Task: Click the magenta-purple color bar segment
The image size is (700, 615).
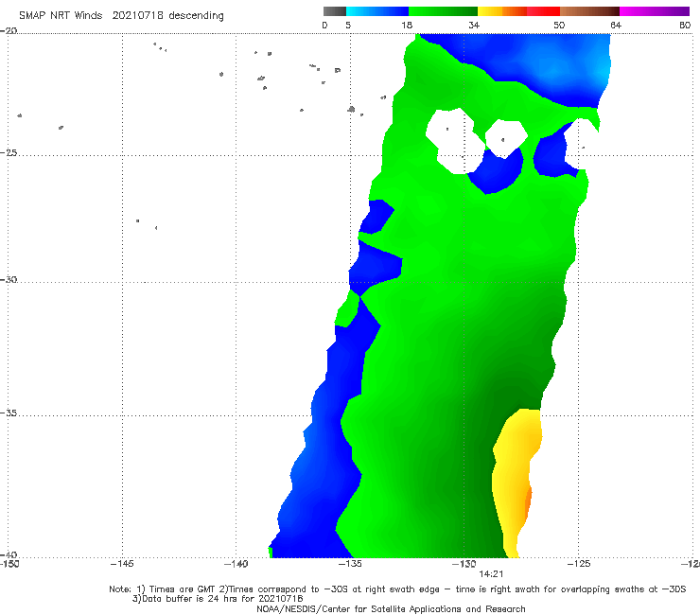Action: pos(655,11)
